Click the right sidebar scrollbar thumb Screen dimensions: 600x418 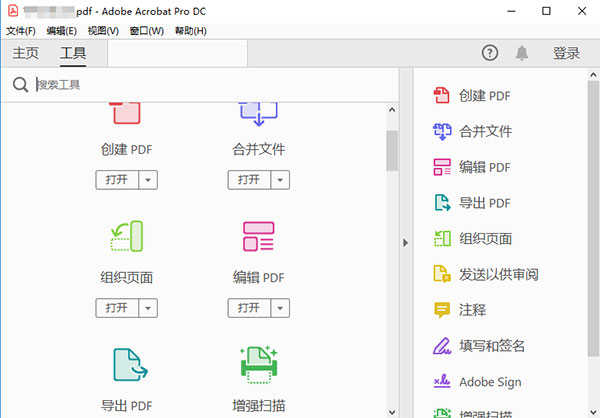(x=593, y=218)
